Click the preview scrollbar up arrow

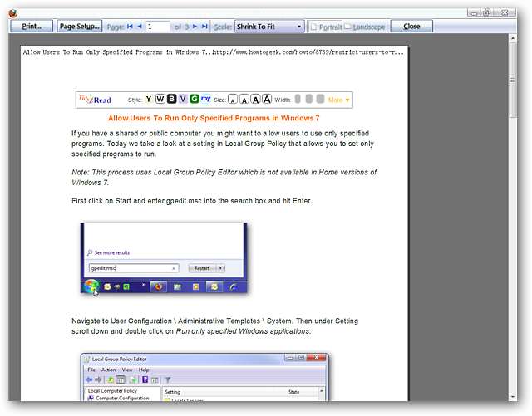[x=513, y=38]
